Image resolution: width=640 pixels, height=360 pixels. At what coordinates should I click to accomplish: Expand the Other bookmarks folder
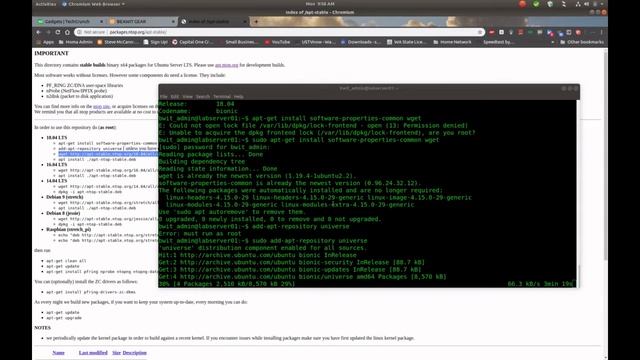coord(582,42)
